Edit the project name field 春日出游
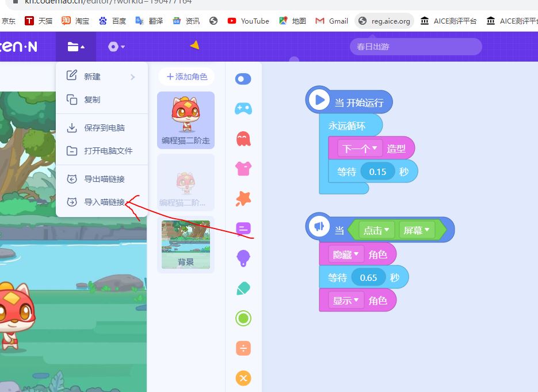Screen dimensions: 538x392 click(x=415, y=47)
